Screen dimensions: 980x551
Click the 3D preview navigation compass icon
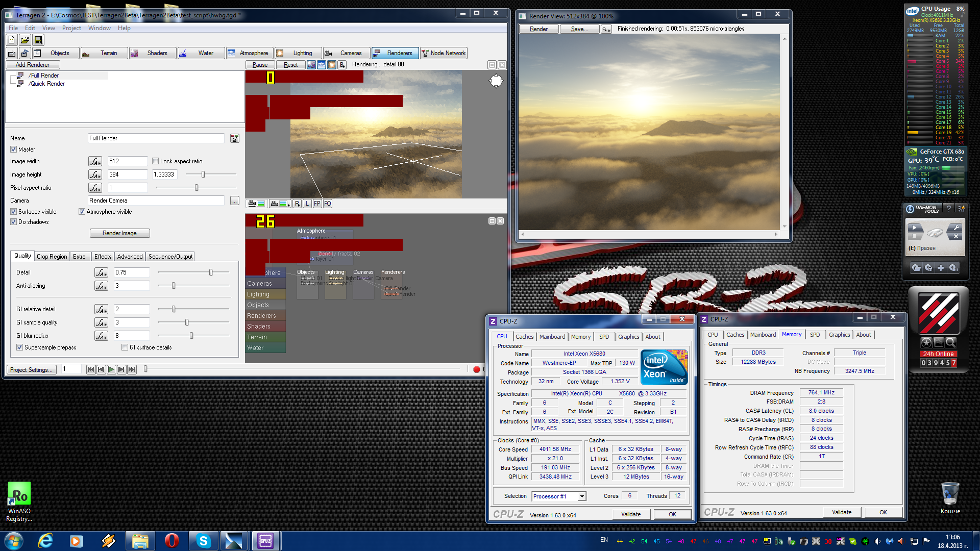[496, 81]
